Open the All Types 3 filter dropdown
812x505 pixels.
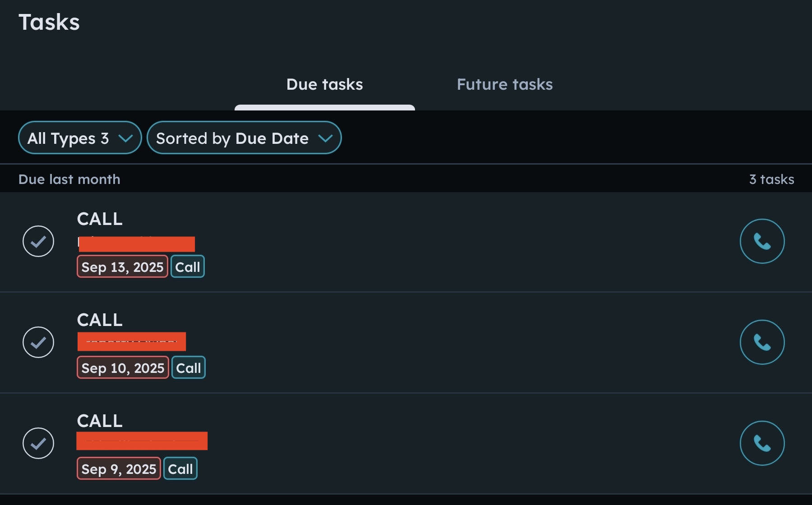click(x=80, y=138)
